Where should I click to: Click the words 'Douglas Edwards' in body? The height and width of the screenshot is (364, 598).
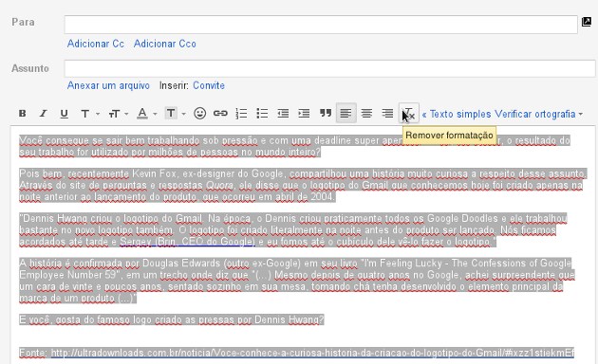181,264
